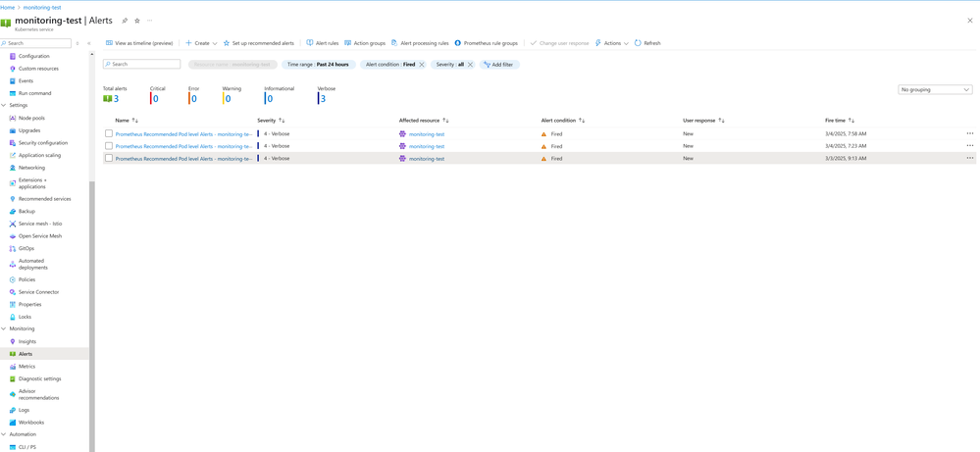Sort by User response column

(703, 120)
